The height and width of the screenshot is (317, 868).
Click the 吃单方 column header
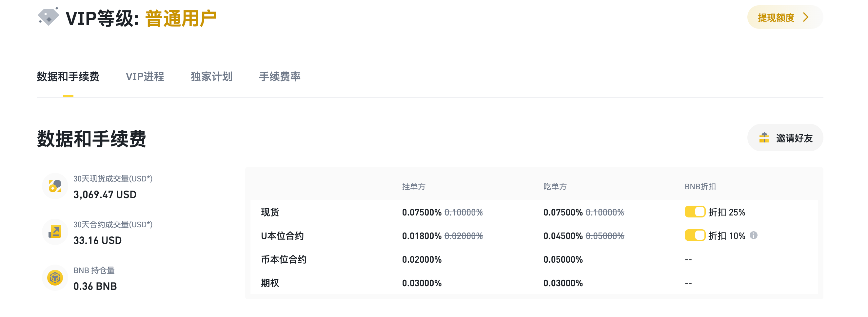(x=555, y=186)
